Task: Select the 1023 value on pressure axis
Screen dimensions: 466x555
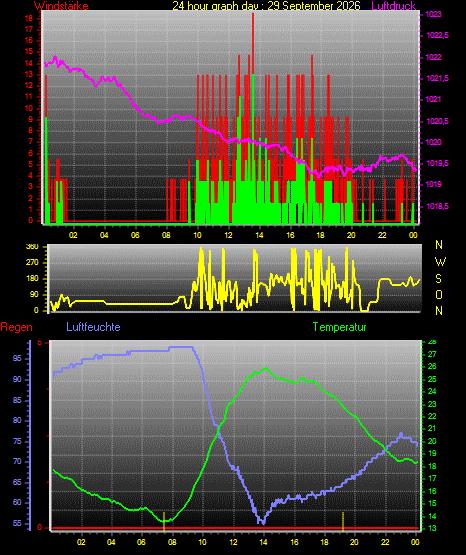Action: tap(434, 15)
